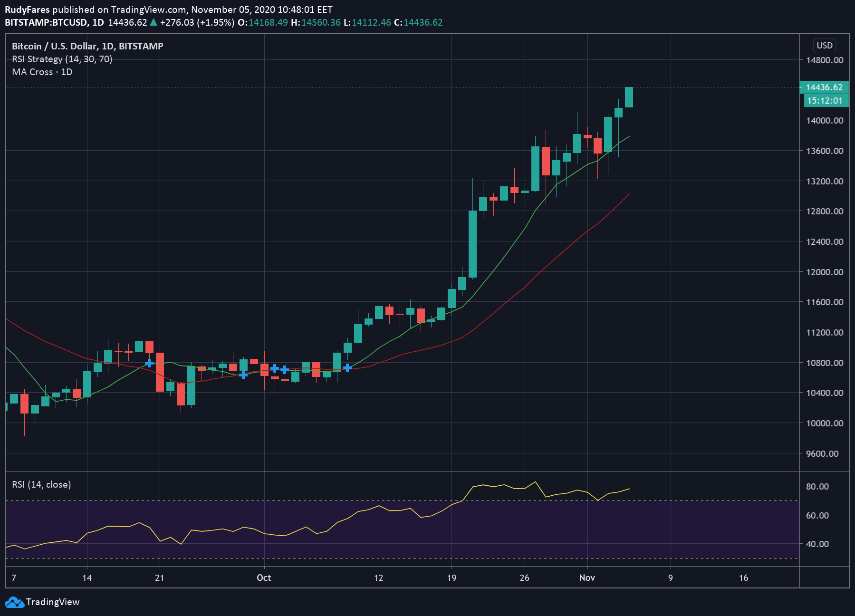Click the RSI (14, close) pane label
This screenshot has height=616, width=855.
pos(41,484)
